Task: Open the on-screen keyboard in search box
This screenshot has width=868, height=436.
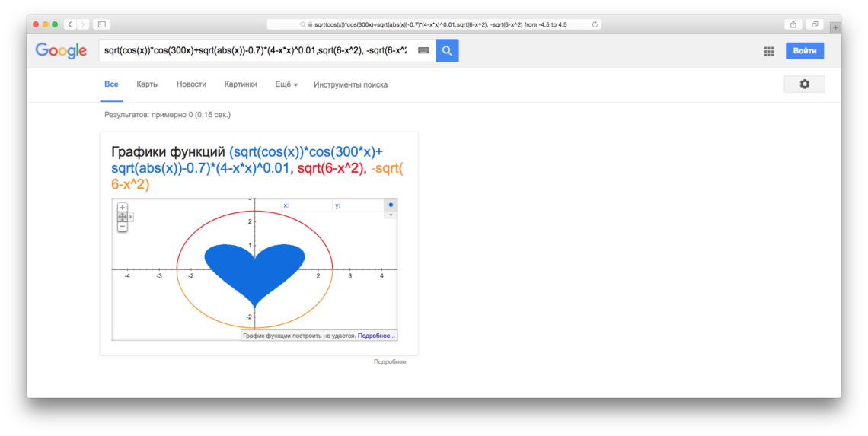Action: (x=423, y=51)
